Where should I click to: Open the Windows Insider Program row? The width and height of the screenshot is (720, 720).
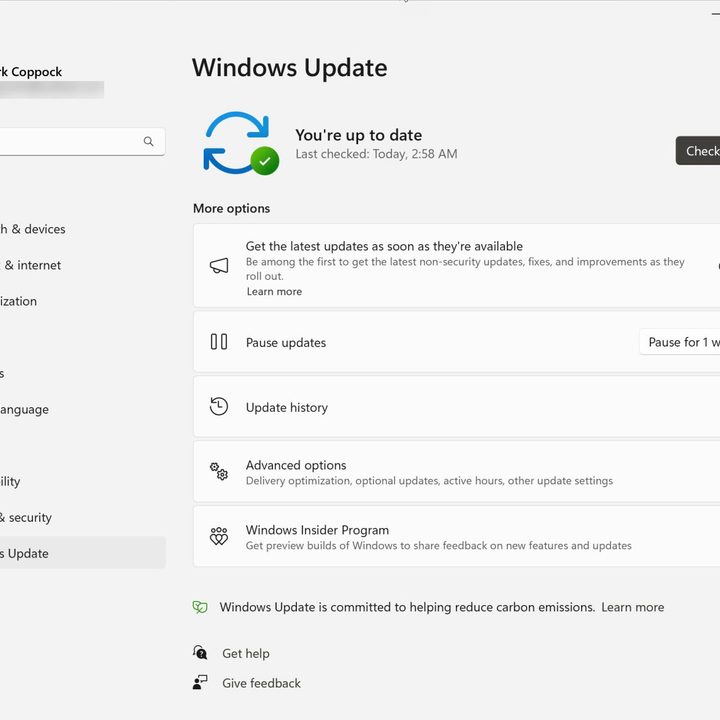[457, 537]
